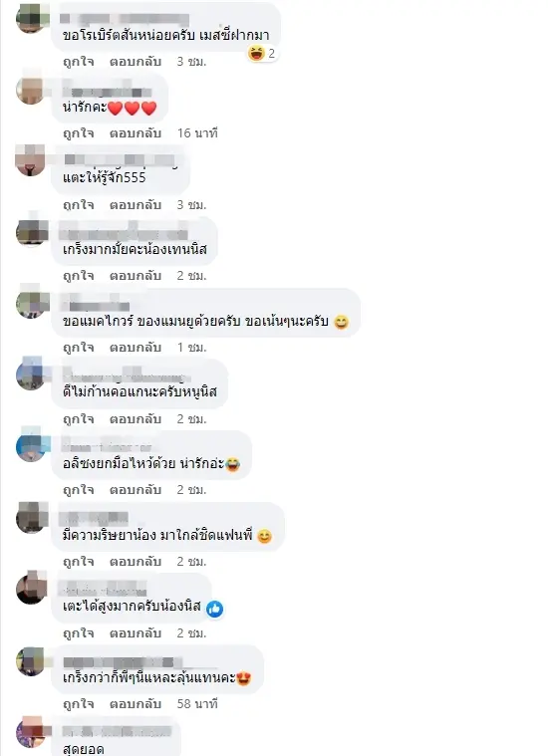548x756 pixels.
Task: Like the comment about แมคไกวร์ ของแมนยู
Action: point(78,348)
